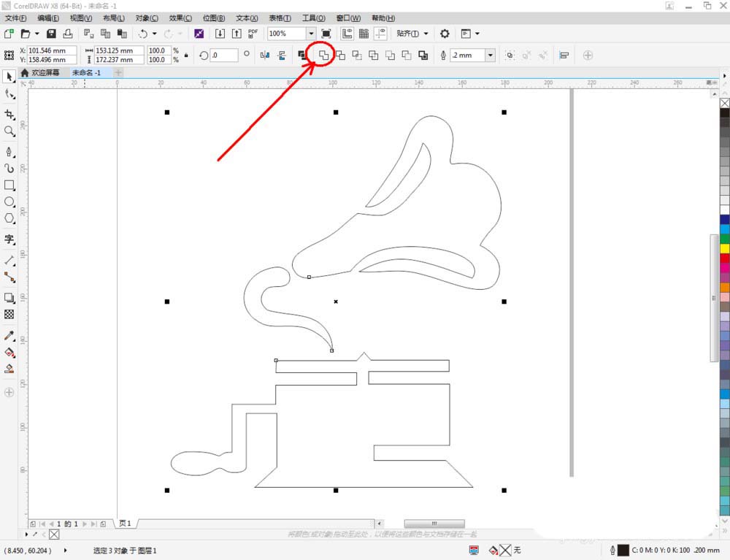Open the 位图(B) menu

214,18
